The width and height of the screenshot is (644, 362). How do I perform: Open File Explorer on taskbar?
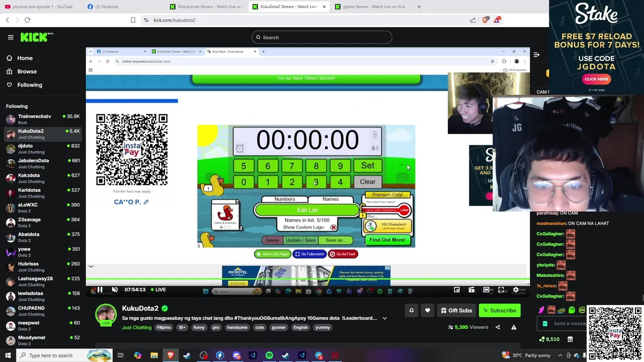[x=154, y=355]
